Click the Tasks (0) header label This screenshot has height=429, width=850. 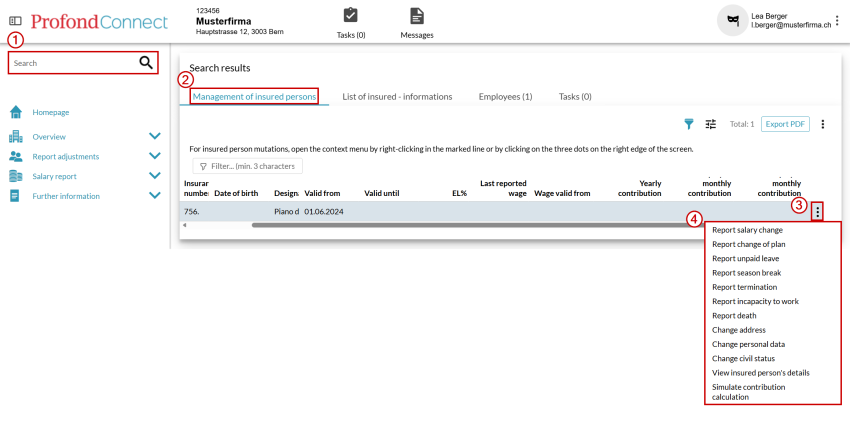click(351, 35)
